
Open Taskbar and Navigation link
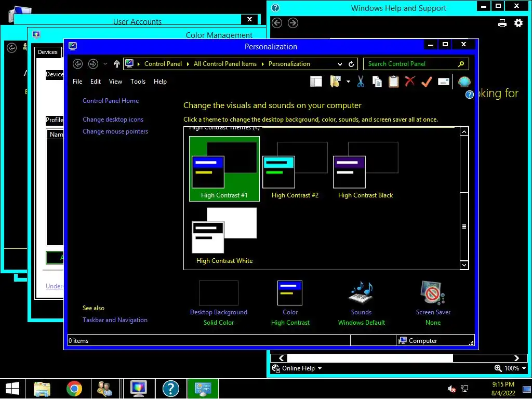pos(115,320)
